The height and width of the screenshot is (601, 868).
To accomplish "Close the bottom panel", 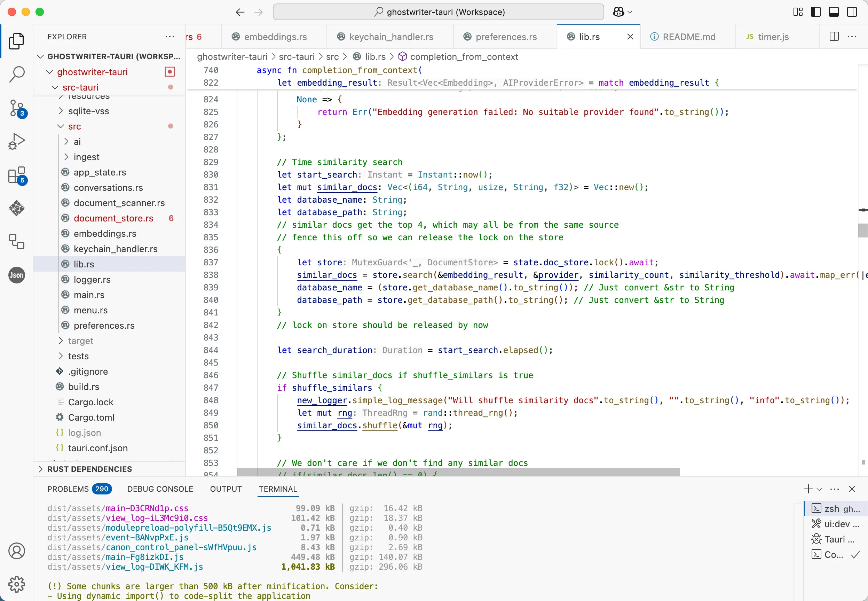I will pos(852,489).
